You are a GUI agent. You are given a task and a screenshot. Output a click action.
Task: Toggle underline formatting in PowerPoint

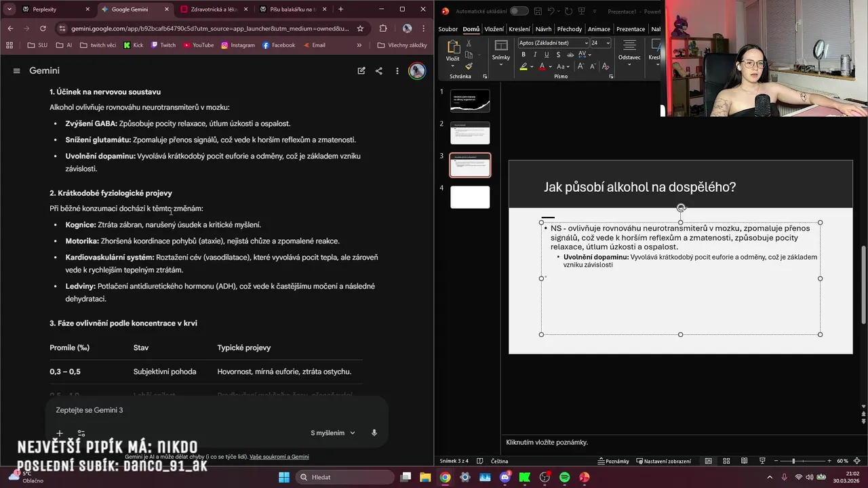click(x=547, y=54)
